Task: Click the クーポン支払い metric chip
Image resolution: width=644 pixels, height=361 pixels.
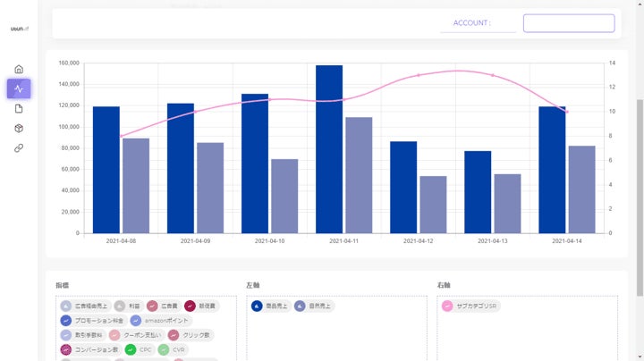Action: (x=136, y=335)
